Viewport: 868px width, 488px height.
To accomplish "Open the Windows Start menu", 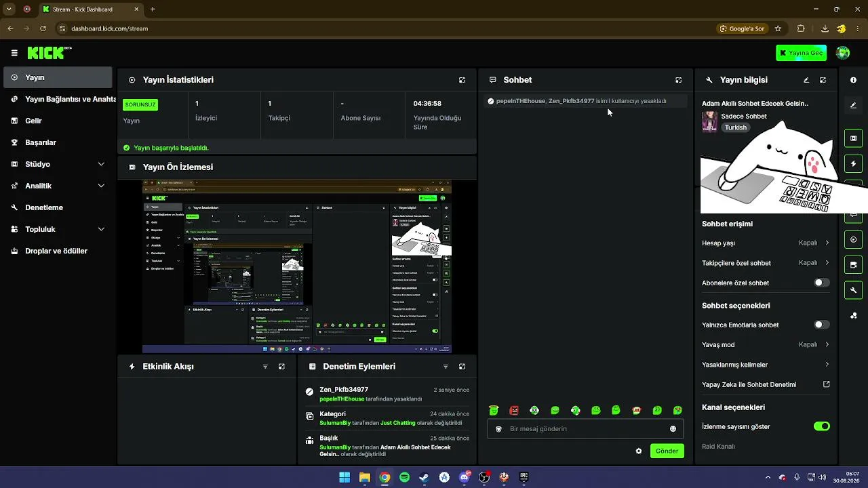I will pyautogui.click(x=344, y=477).
